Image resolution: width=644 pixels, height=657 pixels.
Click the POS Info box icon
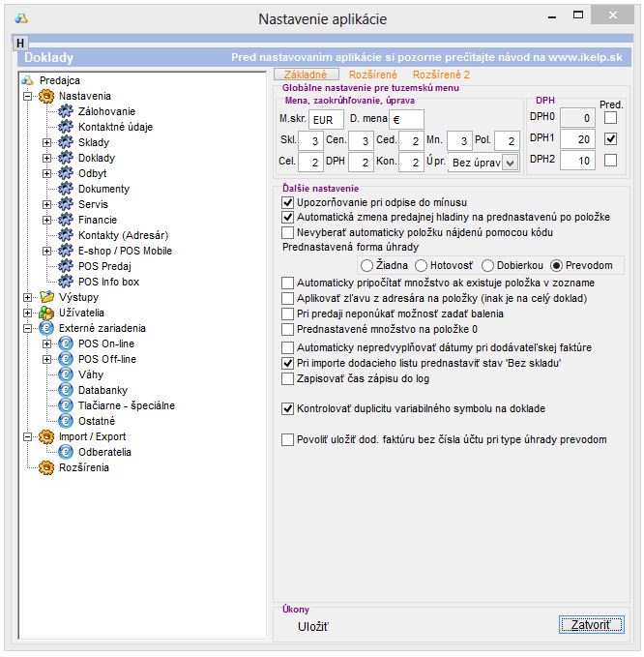tap(66, 283)
